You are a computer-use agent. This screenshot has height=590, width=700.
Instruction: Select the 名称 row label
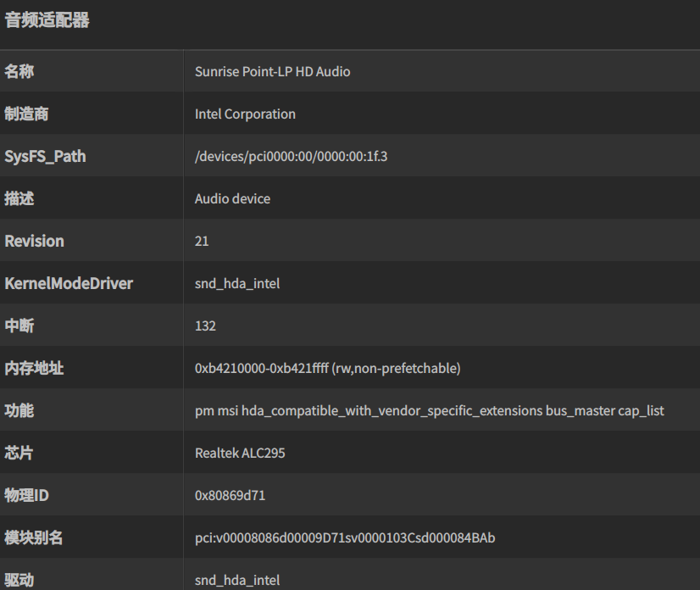click(19, 71)
